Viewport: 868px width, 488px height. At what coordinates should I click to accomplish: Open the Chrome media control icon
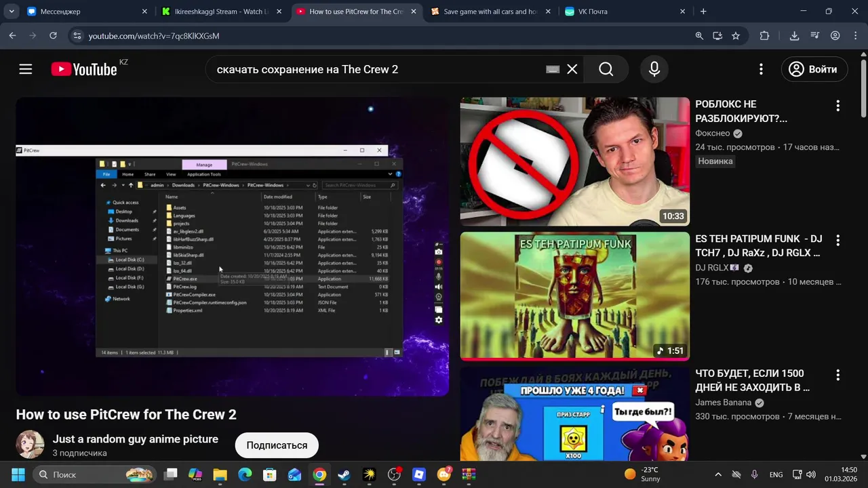tap(815, 36)
